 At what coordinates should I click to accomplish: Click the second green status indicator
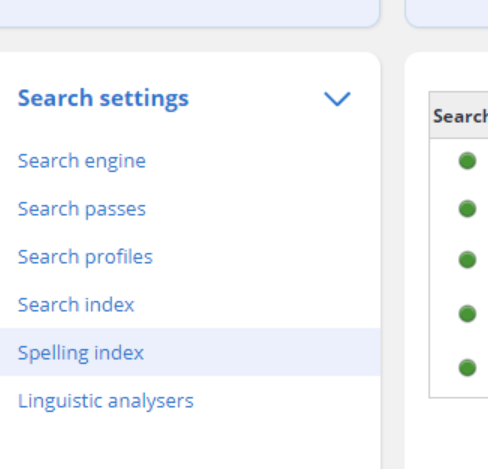(467, 209)
